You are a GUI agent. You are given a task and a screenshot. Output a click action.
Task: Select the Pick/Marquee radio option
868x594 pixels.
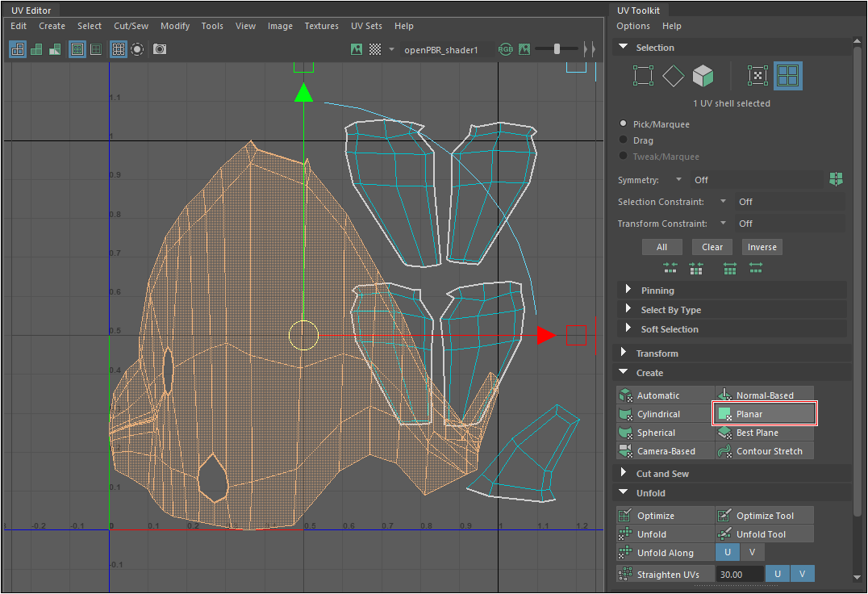(623, 124)
